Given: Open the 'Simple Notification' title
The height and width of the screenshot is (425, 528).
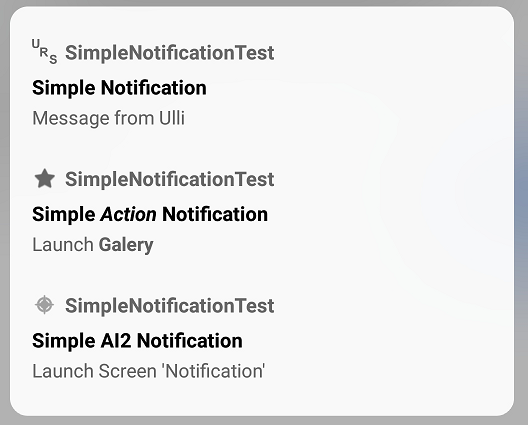Looking at the screenshot, I should 119,88.
